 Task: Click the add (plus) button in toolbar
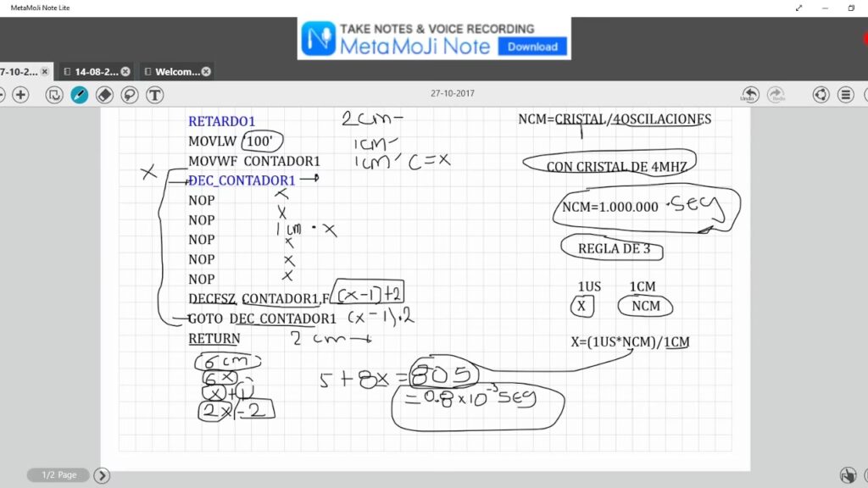click(21, 95)
